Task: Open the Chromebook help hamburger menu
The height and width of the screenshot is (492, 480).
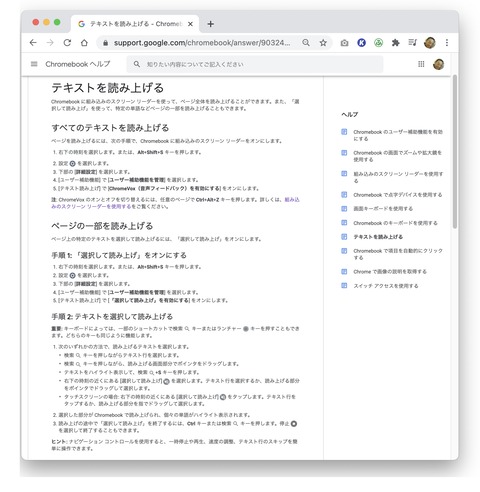Action: pyautogui.click(x=34, y=64)
